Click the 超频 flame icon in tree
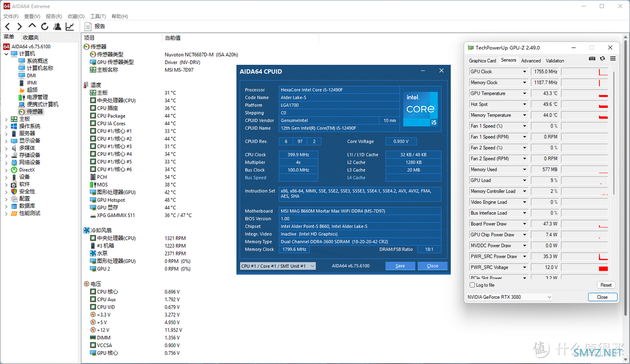This screenshot has height=364, width=630. click(x=22, y=90)
